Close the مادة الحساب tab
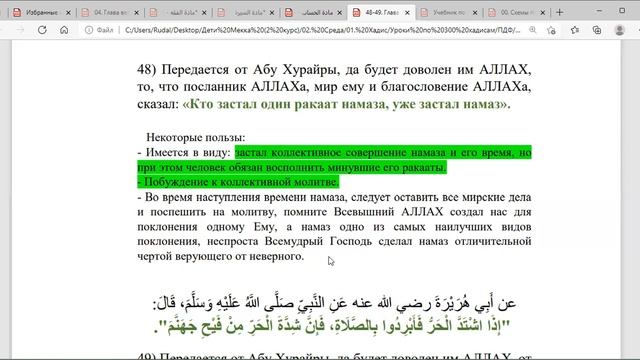This screenshot has width=640, height=360. coord(339,13)
